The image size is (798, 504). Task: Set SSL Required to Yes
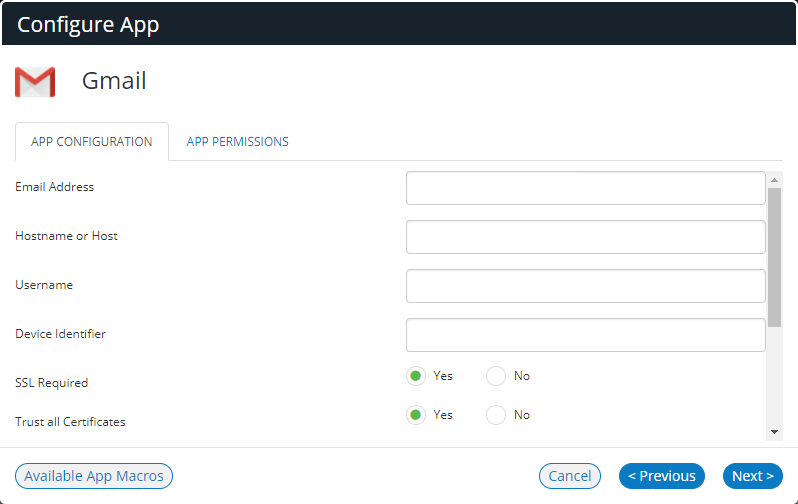[416, 376]
